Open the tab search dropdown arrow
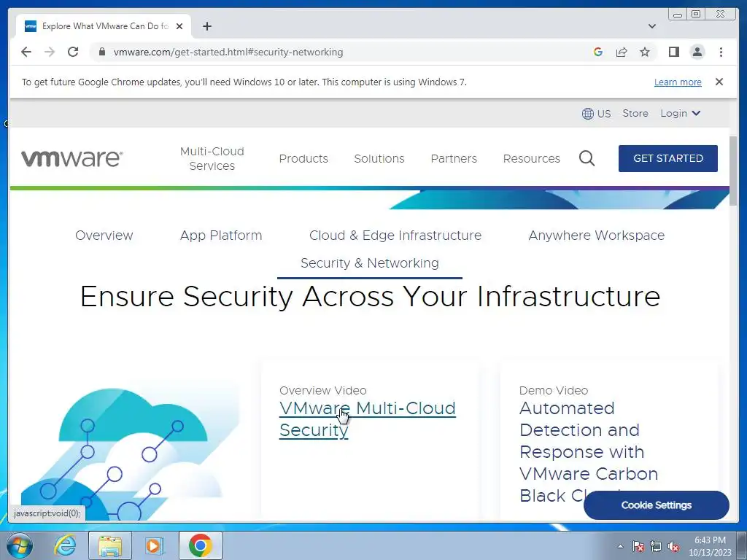Image resolution: width=747 pixels, height=560 pixels. tap(652, 26)
